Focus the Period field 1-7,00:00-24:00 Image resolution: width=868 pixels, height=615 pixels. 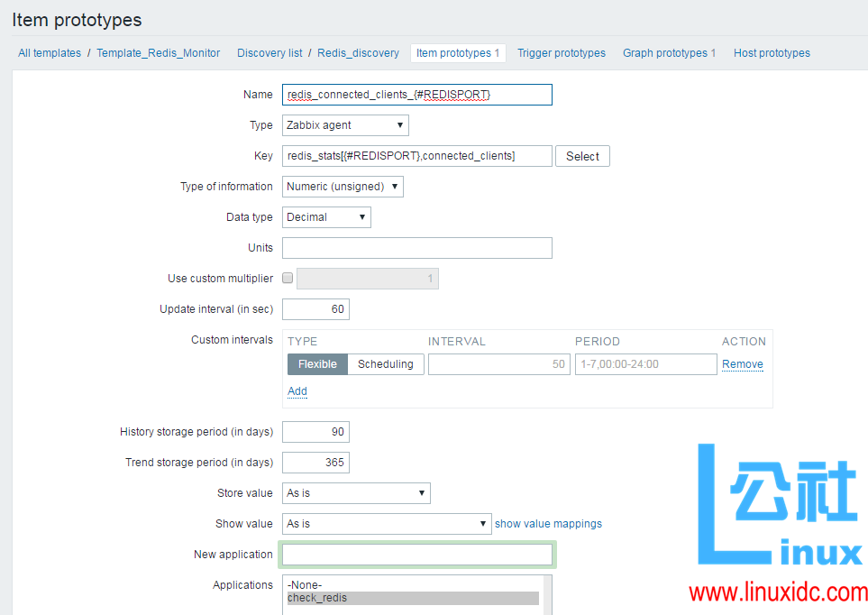[645, 364]
